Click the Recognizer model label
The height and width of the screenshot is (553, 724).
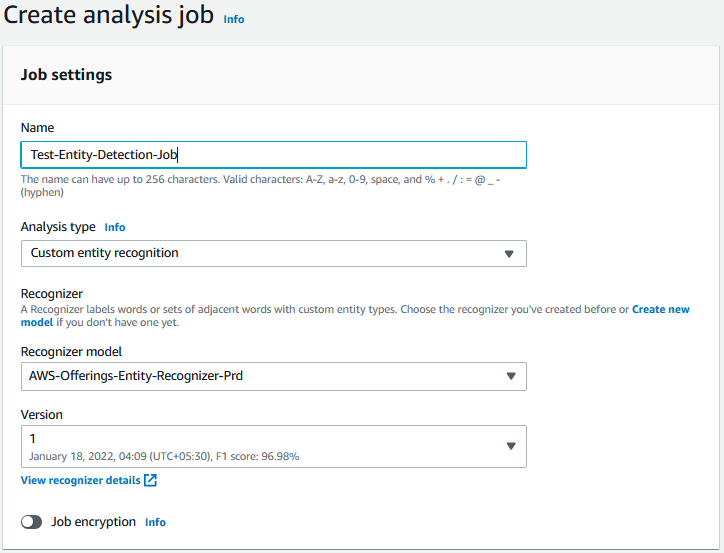71,352
